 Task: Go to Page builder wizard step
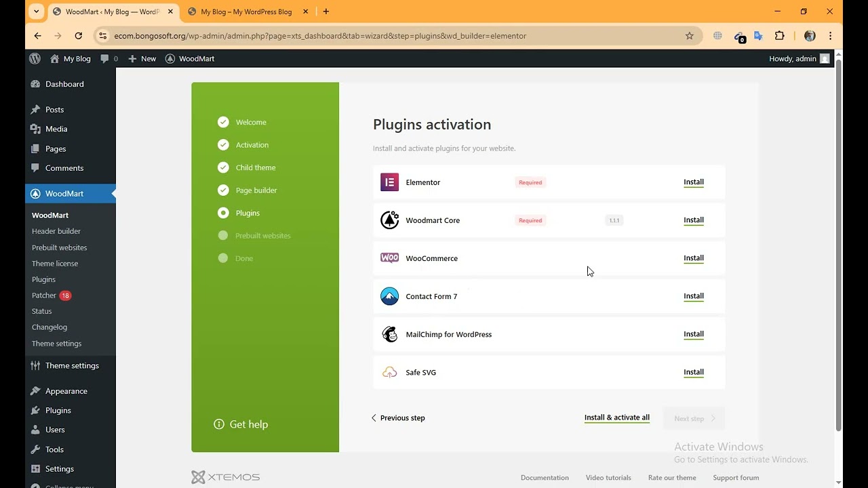248,190
